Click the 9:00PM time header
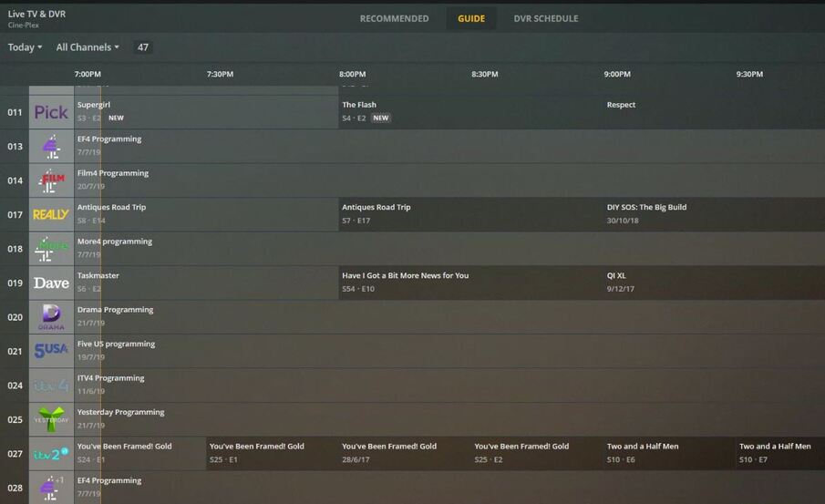 (x=617, y=74)
